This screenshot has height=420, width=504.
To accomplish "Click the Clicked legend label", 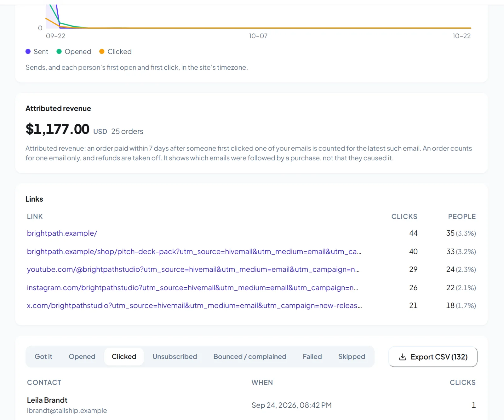I will pos(119,51).
